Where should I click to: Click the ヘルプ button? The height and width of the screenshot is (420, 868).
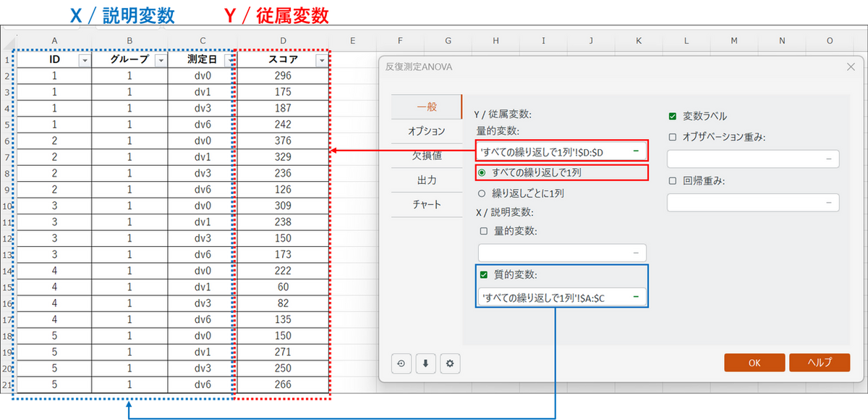pyautogui.click(x=820, y=363)
